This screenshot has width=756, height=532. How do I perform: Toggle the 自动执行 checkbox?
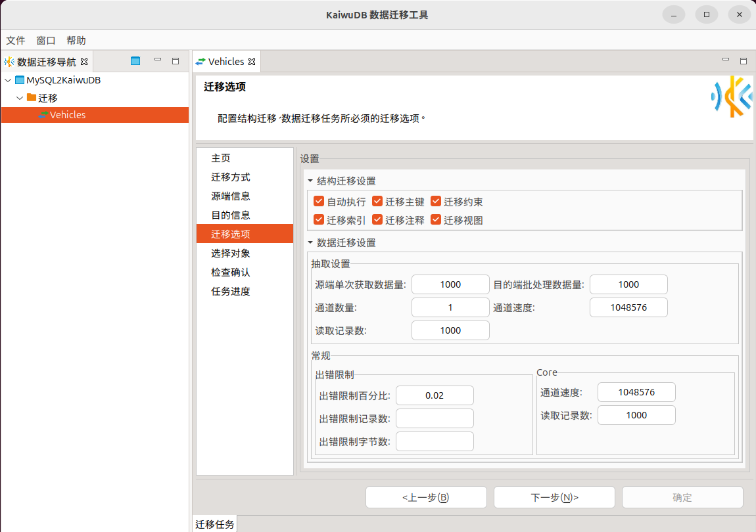point(319,202)
